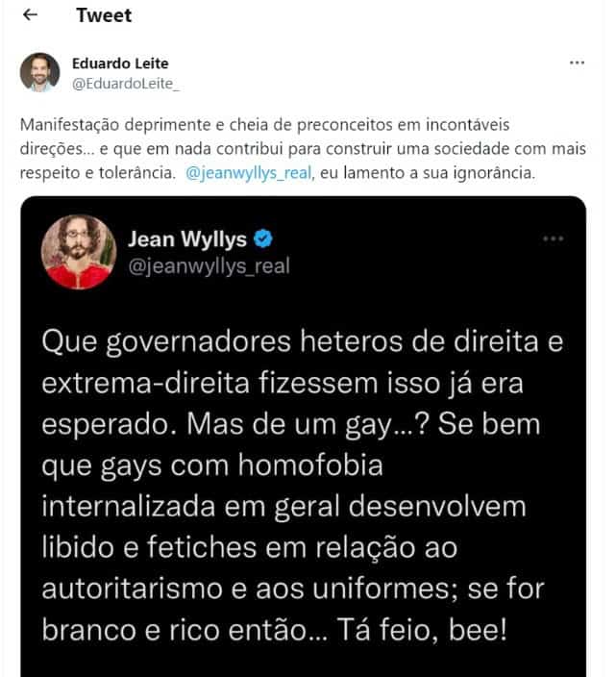Open more options on Eduardo Leite's tweet
616x677 pixels.
[x=577, y=63]
